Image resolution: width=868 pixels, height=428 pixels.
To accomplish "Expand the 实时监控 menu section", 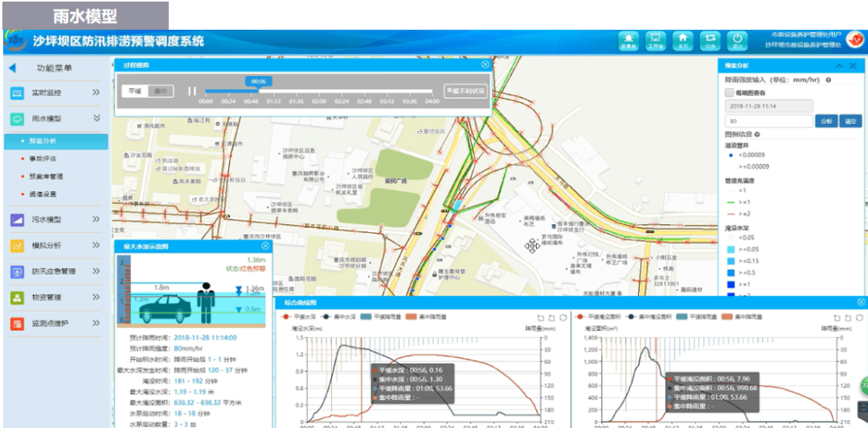I will 96,93.
